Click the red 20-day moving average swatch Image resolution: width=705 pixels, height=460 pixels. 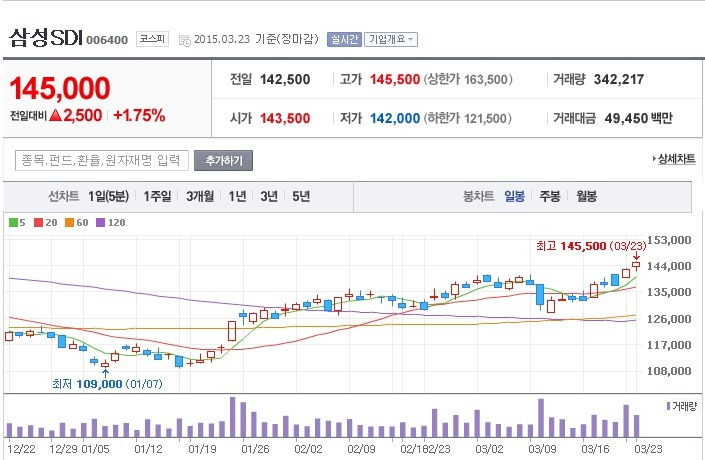click(x=39, y=223)
